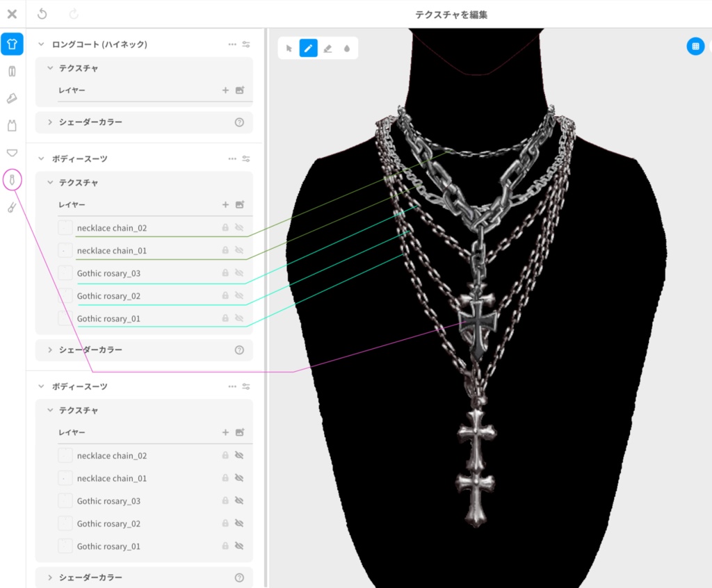Image resolution: width=712 pixels, height=588 pixels.
Task: Toggle visibility of lower necklace chain_02 layer
Action: (239, 455)
